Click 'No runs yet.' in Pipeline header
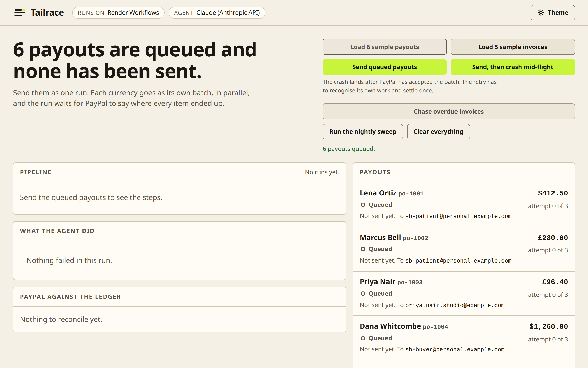This screenshot has height=368, width=588. tap(322, 172)
